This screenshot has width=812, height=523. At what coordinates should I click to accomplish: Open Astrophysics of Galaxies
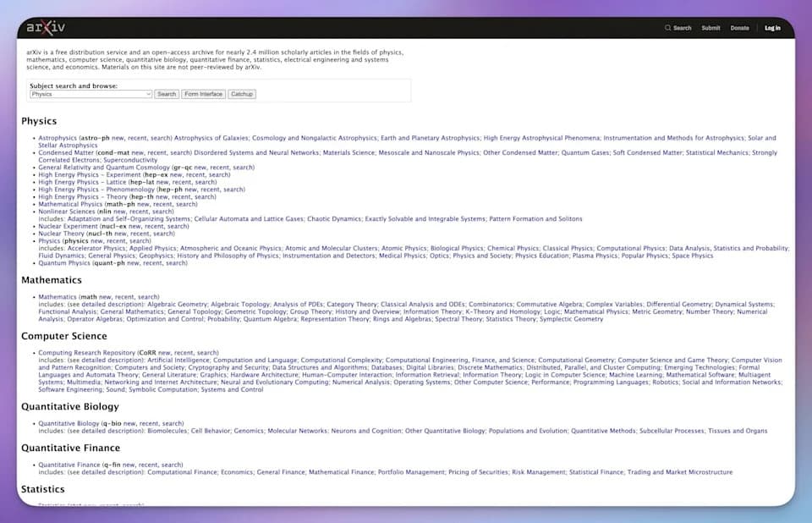point(211,138)
